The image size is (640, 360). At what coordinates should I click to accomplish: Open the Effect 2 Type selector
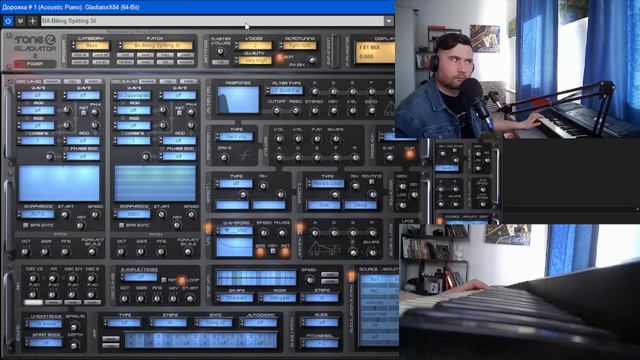pyautogui.click(x=328, y=184)
